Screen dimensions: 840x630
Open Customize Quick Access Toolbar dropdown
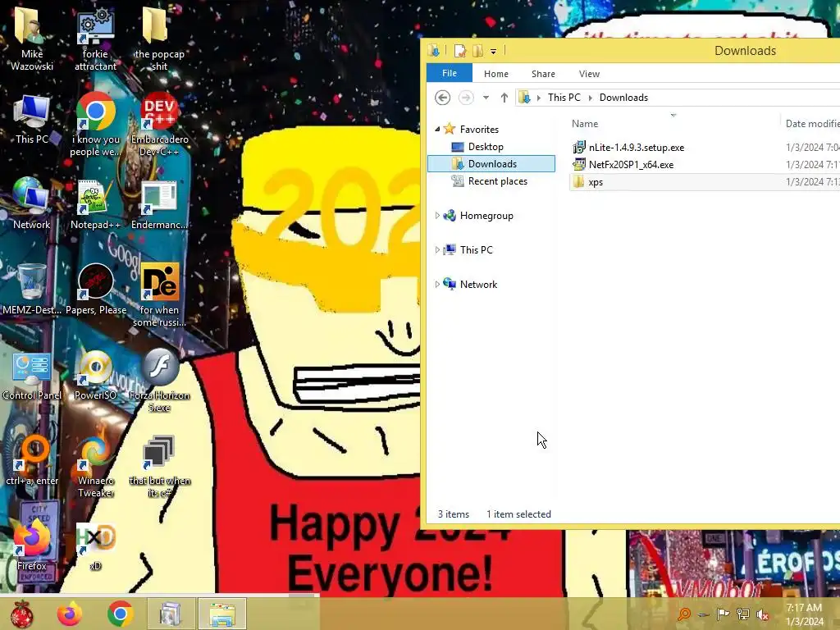tap(493, 52)
